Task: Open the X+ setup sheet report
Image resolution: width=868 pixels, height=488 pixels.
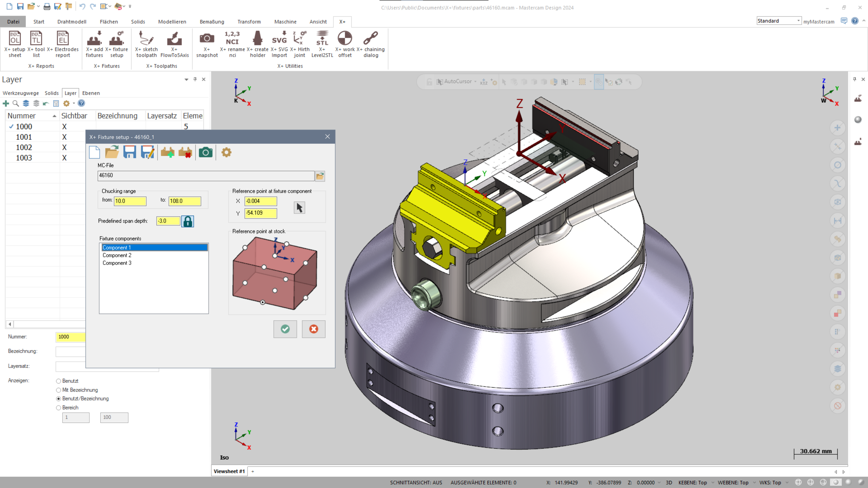Action: pos(15,44)
